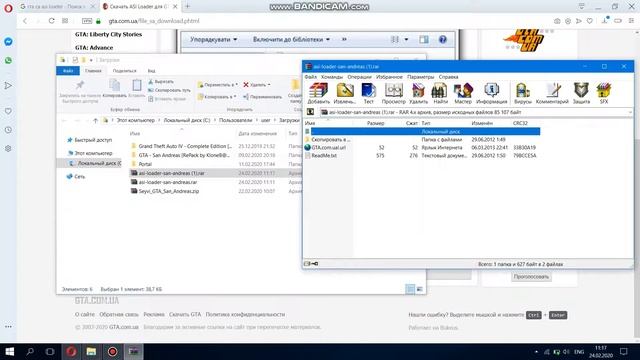
Task: Open Messenger in Opera sidebar
Action: (8, 42)
